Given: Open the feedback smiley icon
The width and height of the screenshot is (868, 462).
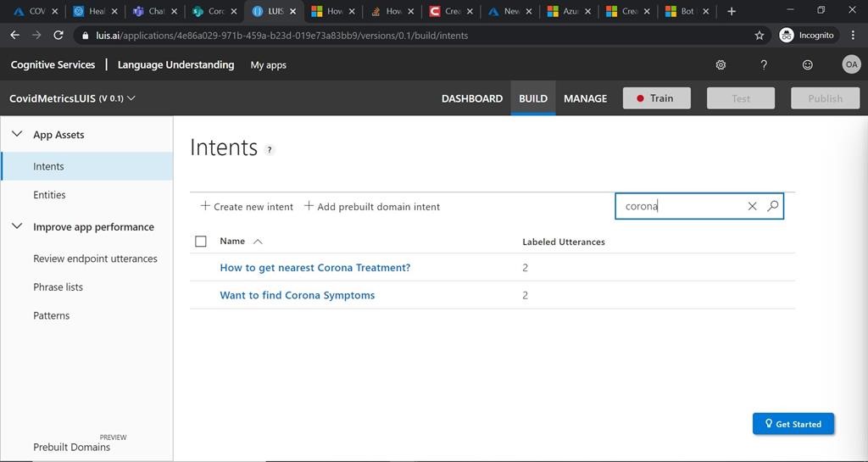Looking at the screenshot, I should [x=807, y=65].
